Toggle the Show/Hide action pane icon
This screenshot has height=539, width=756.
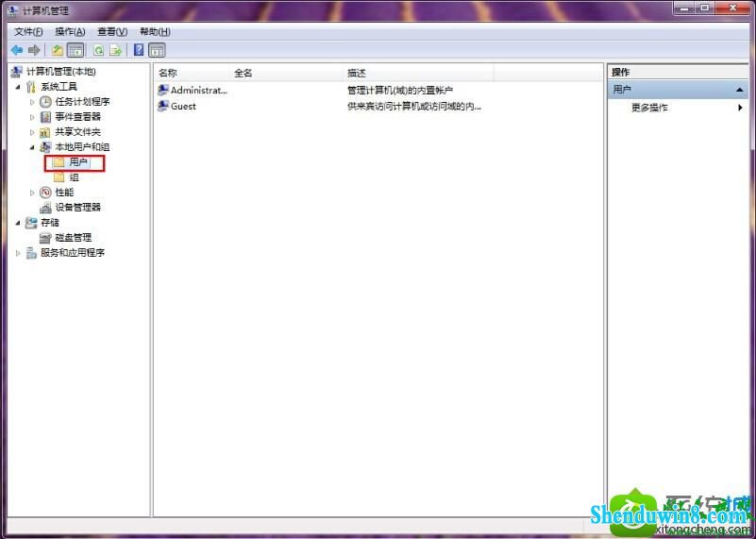pos(157,50)
